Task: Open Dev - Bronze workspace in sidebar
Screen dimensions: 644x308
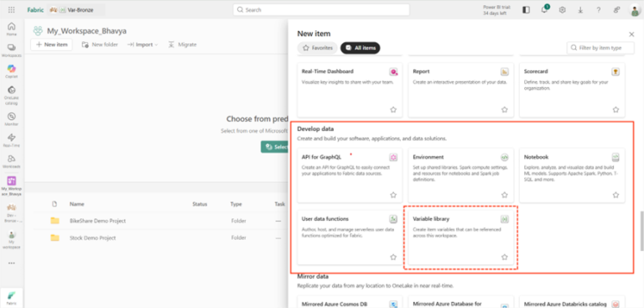Action: tap(12, 212)
